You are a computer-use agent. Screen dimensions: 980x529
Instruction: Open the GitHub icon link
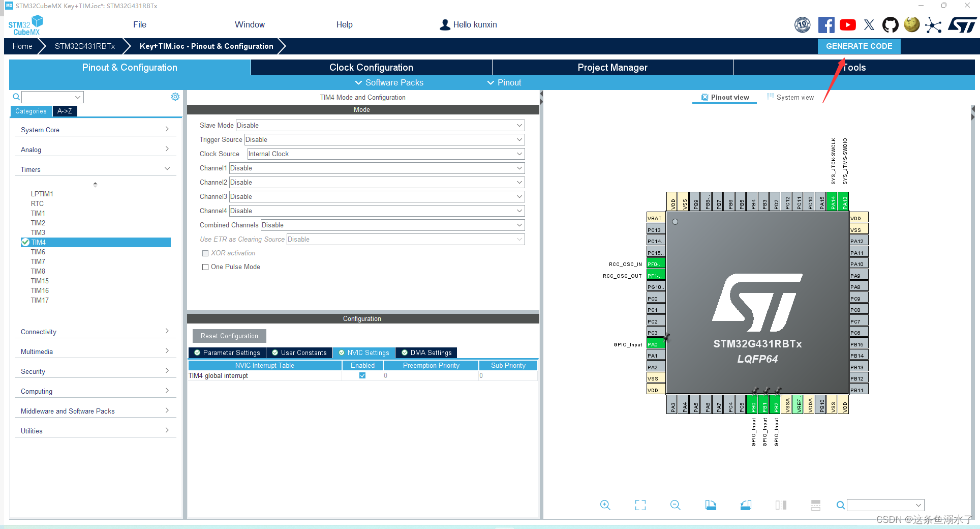[x=891, y=25]
